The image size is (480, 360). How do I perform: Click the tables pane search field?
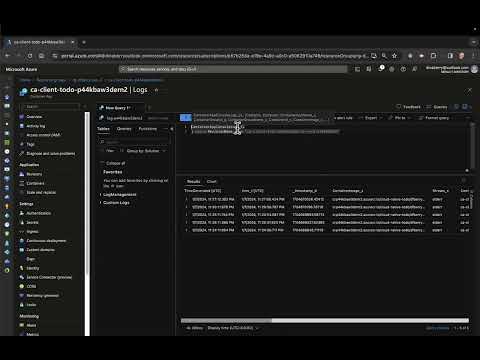134,142
